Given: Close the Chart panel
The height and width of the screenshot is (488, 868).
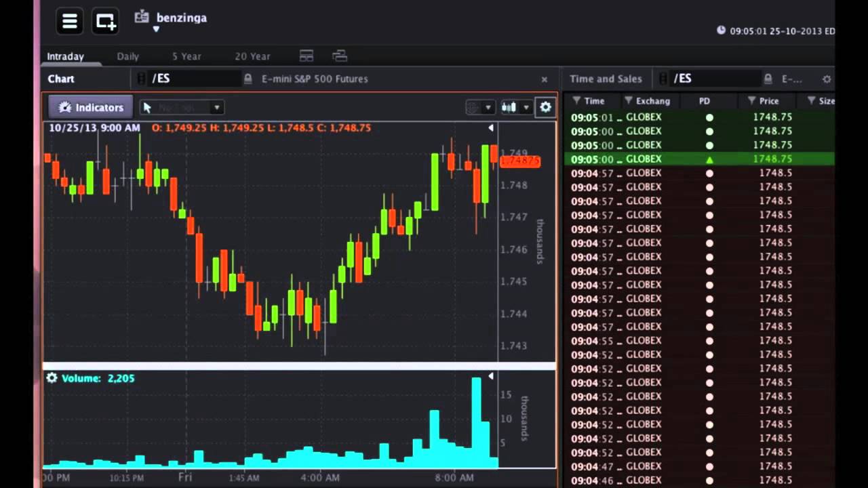Looking at the screenshot, I should click(x=544, y=79).
